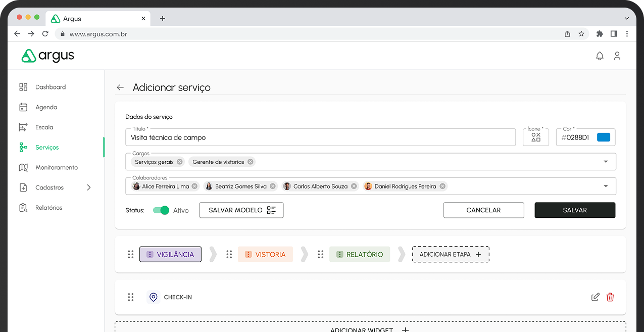The width and height of the screenshot is (644, 332).
Task: Click the drag handle beside VIGILÂNCIA stage
Action: tap(131, 254)
